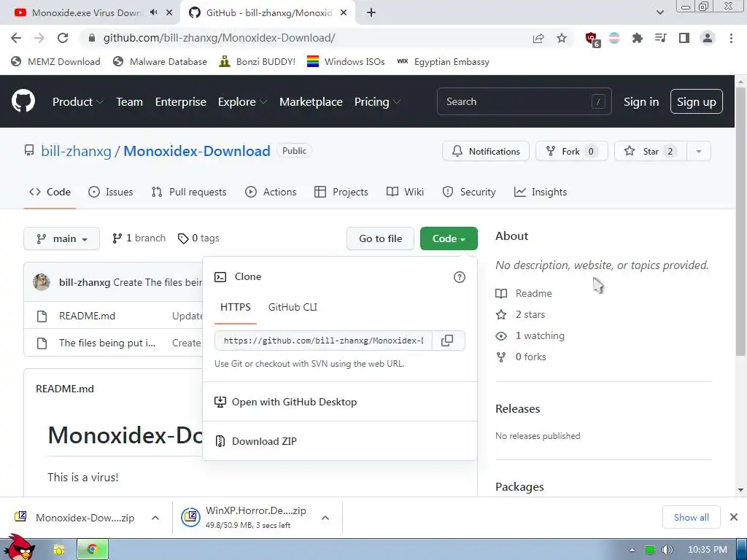Screen dimensions: 747x560
Task: Open the Chrome profile avatar
Action: (708, 38)
